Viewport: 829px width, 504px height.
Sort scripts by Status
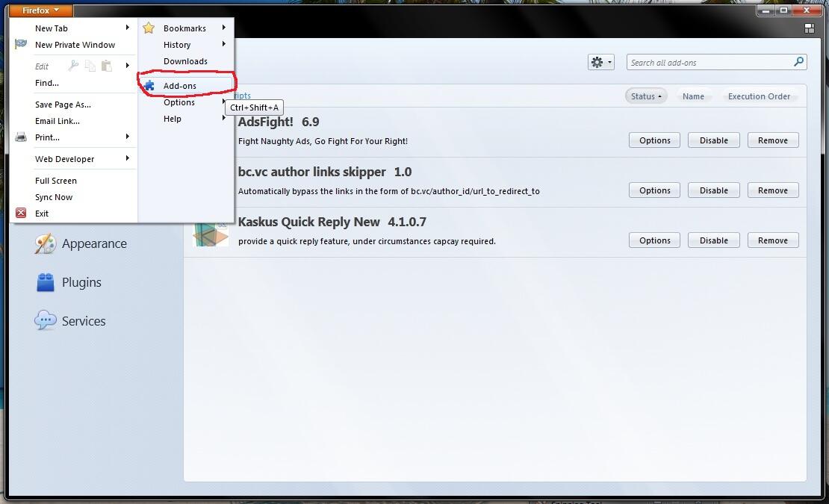click(x=646, y=96)
